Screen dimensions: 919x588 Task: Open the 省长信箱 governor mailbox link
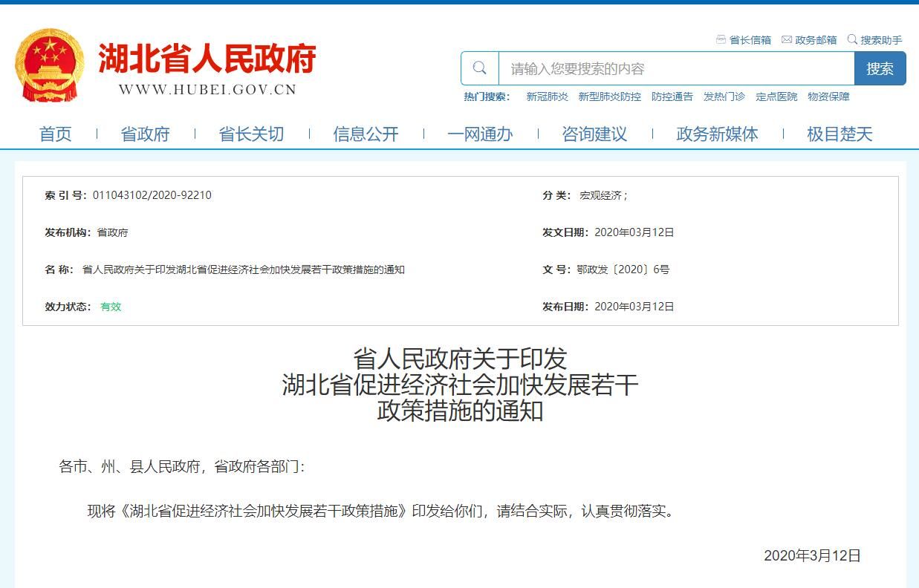tap(743, 40)
